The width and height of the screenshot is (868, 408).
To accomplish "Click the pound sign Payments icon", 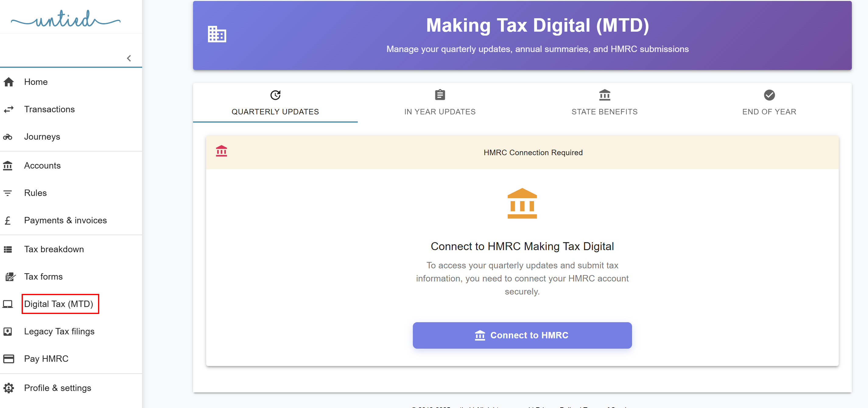I will click(x=8, y=221).
